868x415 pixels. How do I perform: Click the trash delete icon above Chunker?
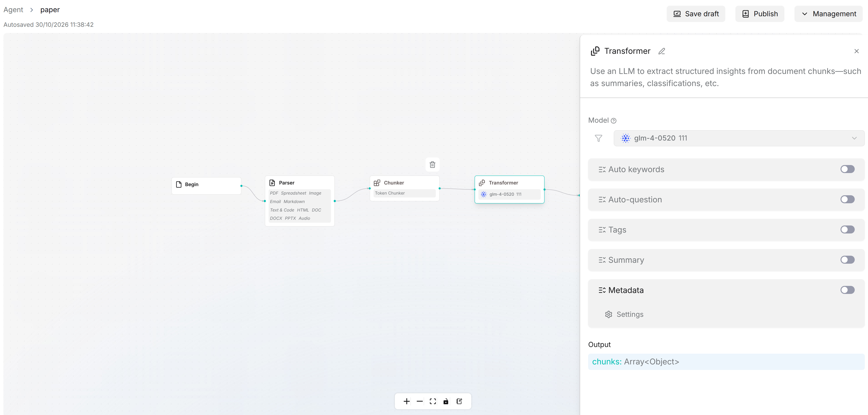pyautogui.click(x=432, y=164)
